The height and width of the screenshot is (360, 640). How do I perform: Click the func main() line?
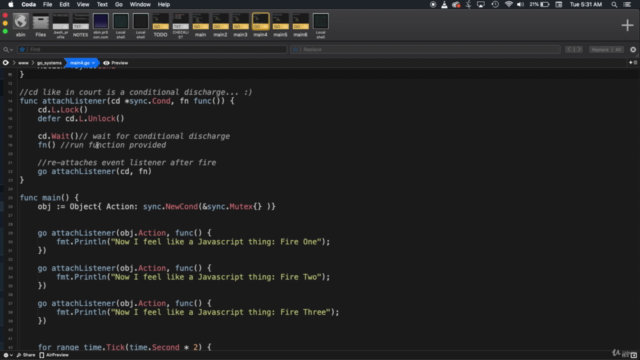click(x=49, y=198)
